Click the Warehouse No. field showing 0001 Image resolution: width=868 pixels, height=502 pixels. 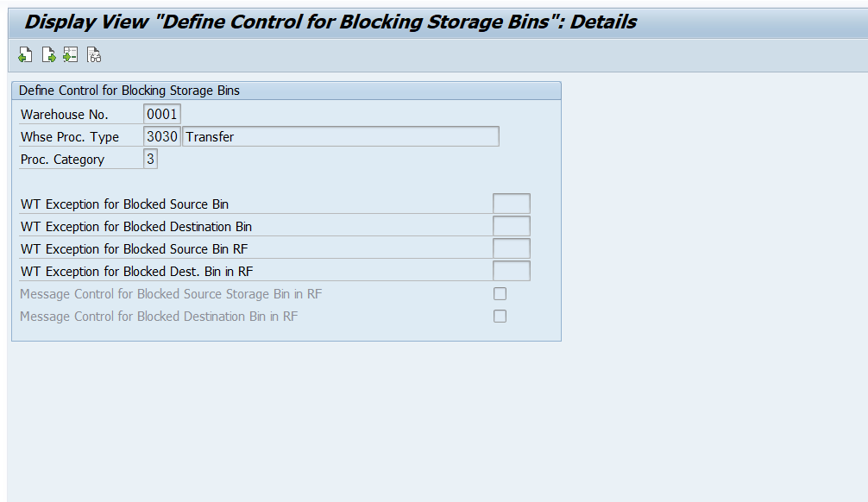[162, 115]
